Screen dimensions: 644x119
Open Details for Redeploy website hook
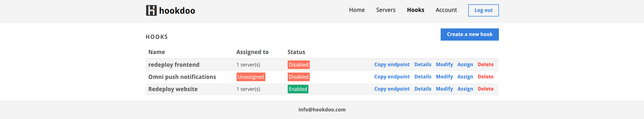point(423,89)
